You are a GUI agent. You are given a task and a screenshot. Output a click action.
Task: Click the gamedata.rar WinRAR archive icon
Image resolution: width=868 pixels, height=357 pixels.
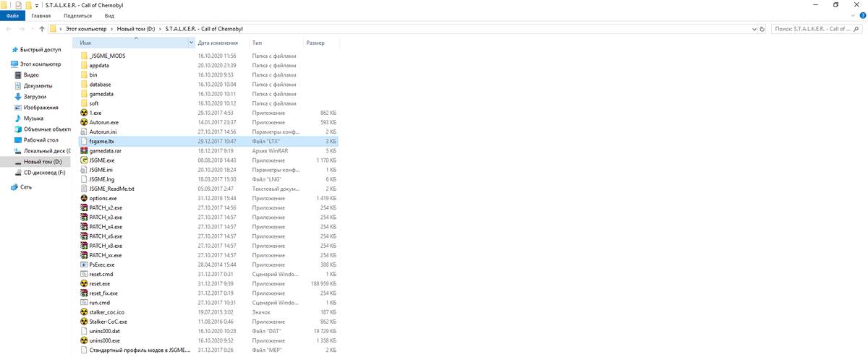coord(84,151)
